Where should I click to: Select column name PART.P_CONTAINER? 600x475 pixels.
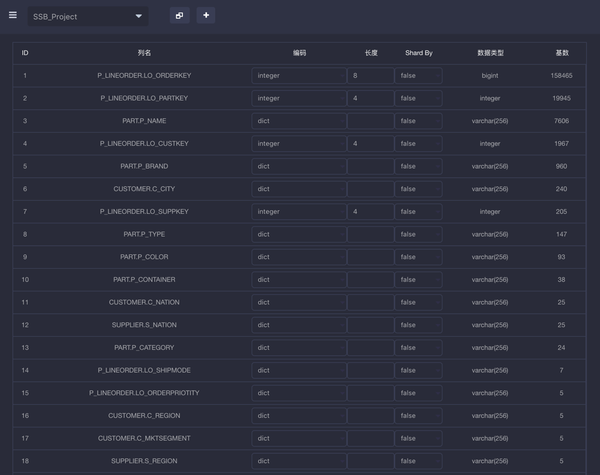pos(144,280)
